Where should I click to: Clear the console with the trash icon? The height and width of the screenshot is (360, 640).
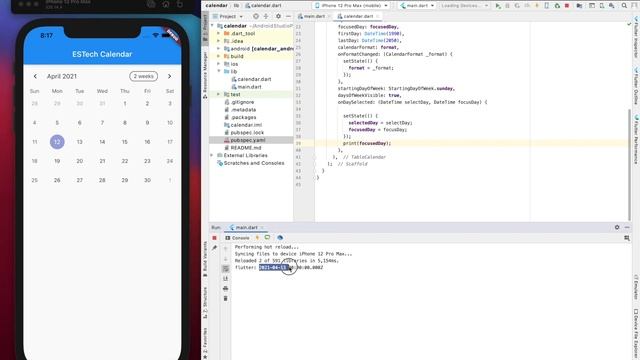[226, 298]
